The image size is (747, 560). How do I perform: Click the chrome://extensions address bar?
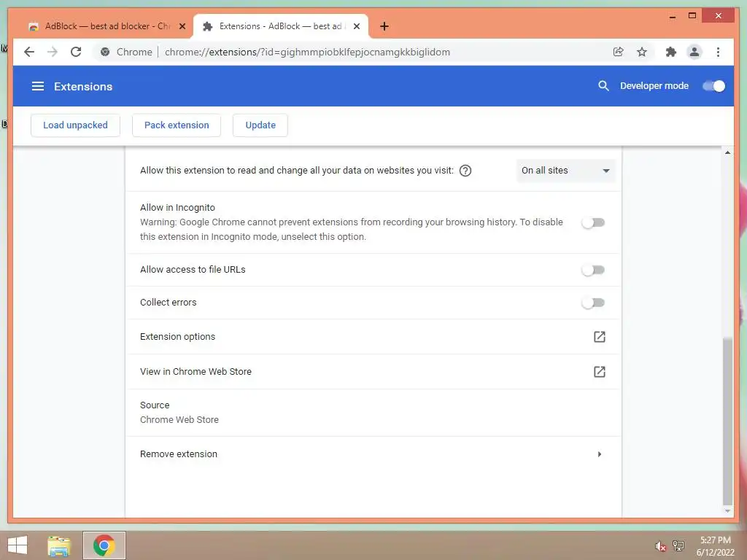pos(307,52)
